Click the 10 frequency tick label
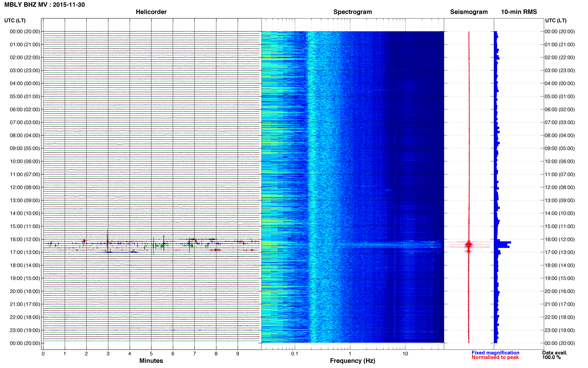The height and width of the screenshot is (368, 588). tap(405, 354)
